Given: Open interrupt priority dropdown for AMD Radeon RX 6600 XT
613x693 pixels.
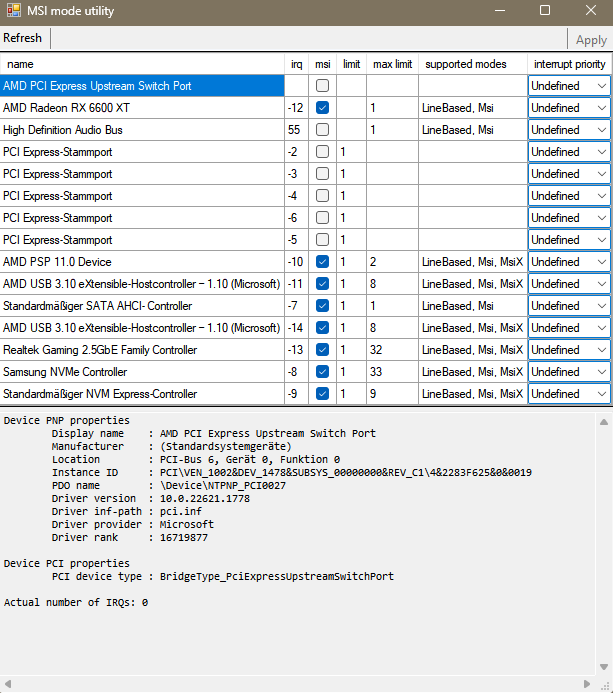Looking at the screenshot, I should pyautogui.click(x=570, y=108).
